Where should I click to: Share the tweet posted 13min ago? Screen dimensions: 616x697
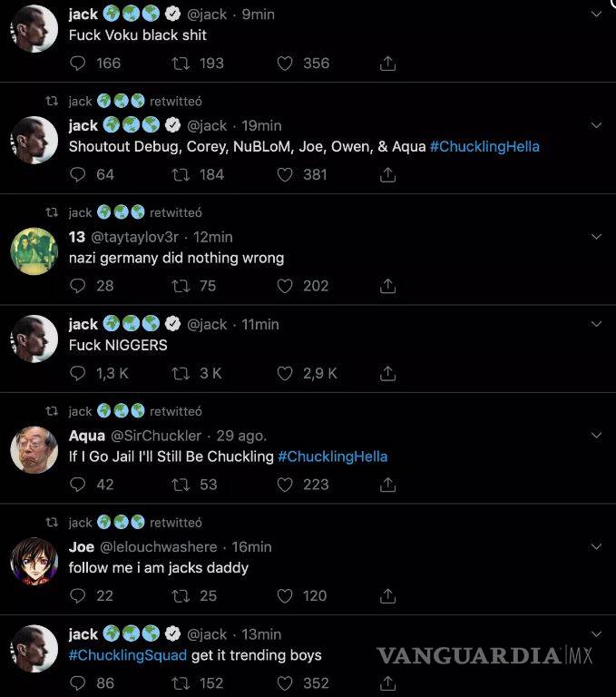tap(387, 682)
